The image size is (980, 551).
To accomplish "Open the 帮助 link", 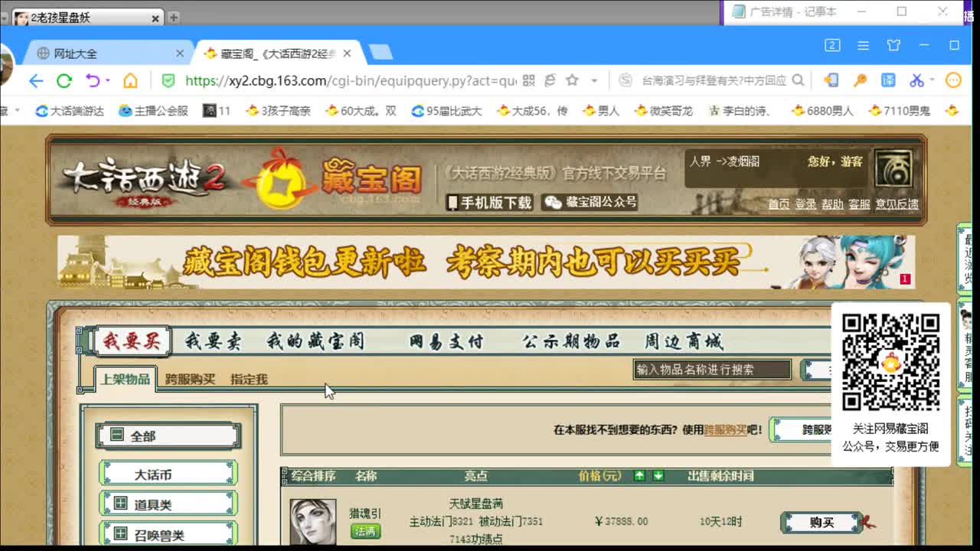I will (832, 204).
